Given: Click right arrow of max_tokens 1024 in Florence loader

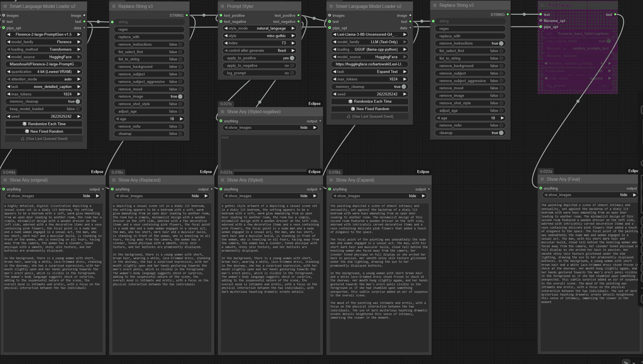Looking at the screenshot, I should click(79, 94).
